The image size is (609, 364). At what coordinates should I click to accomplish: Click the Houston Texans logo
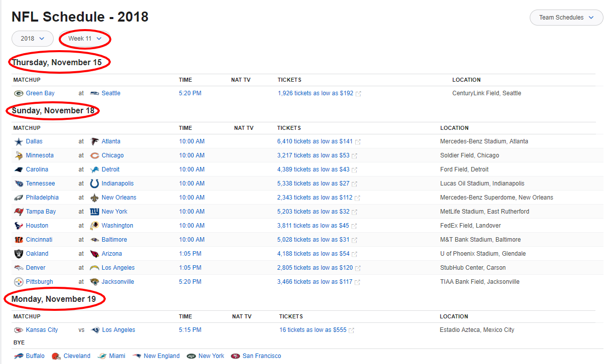tap(19, 226)
